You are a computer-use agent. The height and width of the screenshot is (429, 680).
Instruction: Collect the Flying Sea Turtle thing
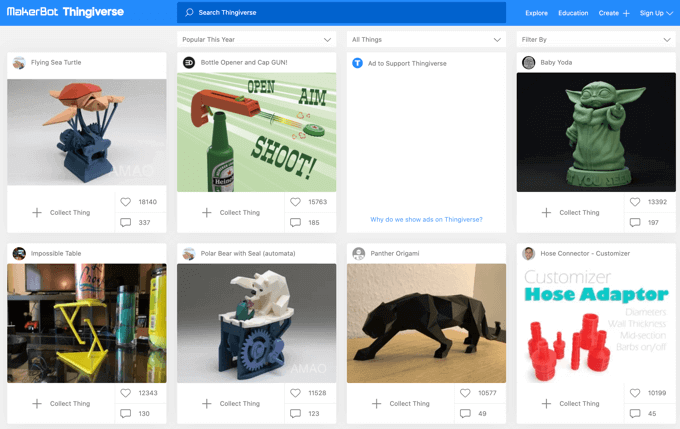click(x=61, y=213)
